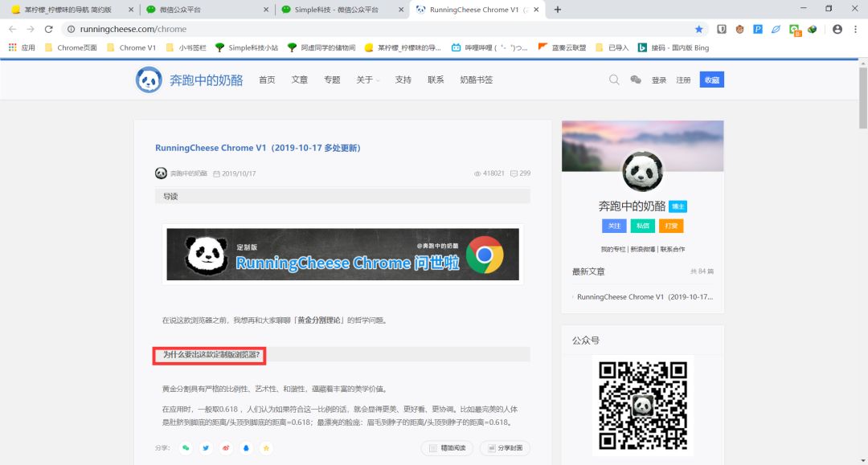868x465 pixels.
Task: Open latest article RunningCheese Chrome V1 in sidebar
Action: tap(645, 297)
